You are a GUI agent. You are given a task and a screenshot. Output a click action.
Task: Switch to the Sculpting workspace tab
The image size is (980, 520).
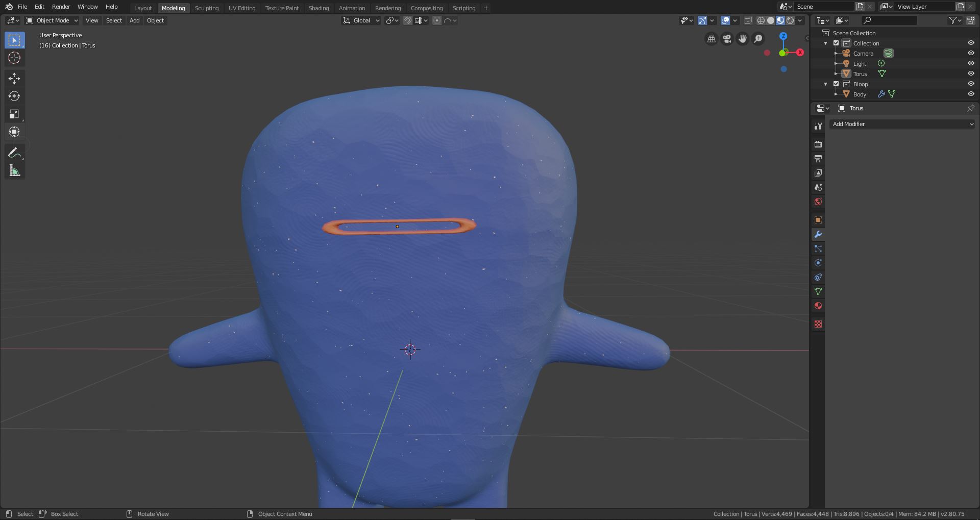coord(207,8)
